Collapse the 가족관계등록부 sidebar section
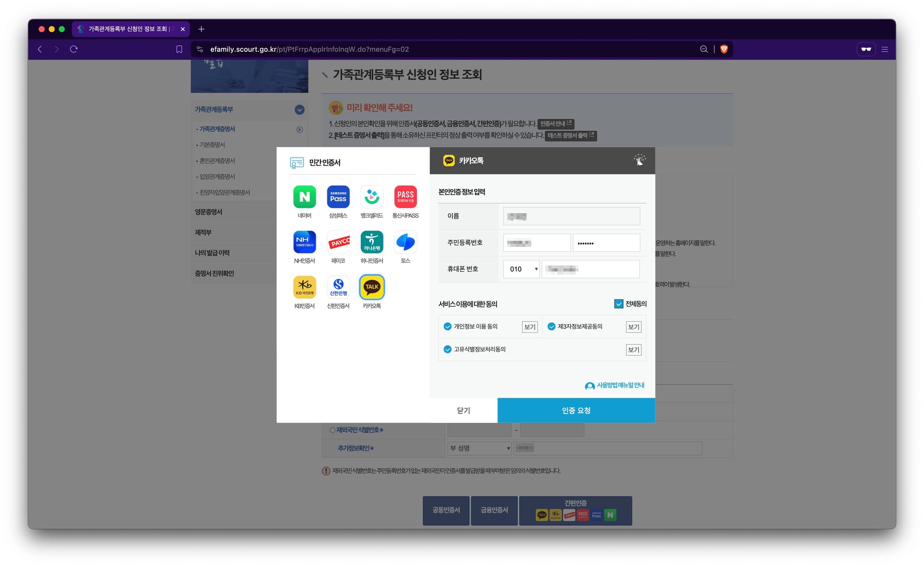Screen dimensions: 924x566 coord(299,110)
